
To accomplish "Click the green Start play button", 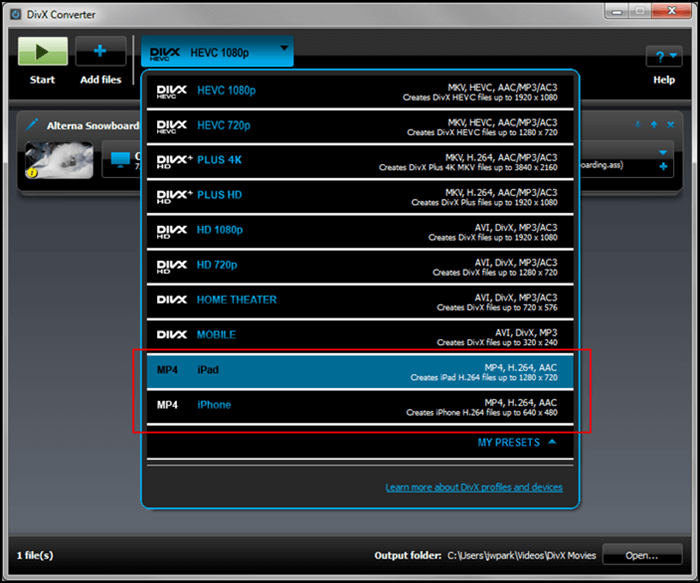I will point(43,51).
